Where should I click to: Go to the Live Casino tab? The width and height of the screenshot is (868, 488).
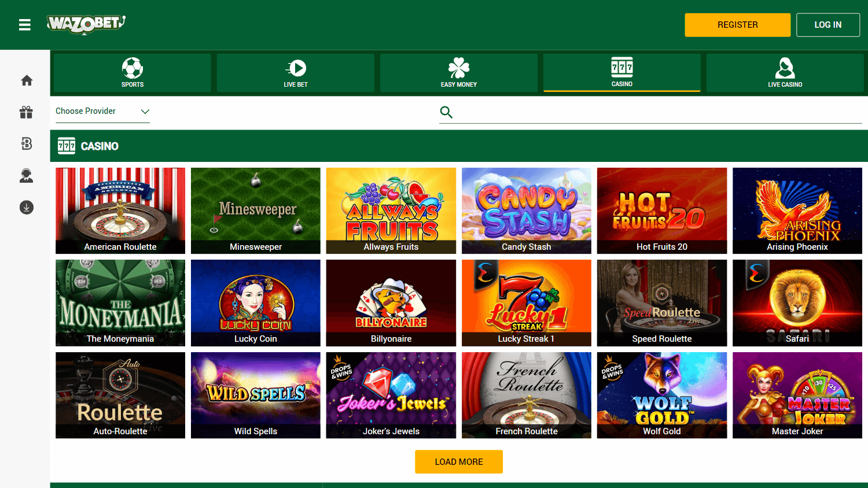(x=785, y=73)
